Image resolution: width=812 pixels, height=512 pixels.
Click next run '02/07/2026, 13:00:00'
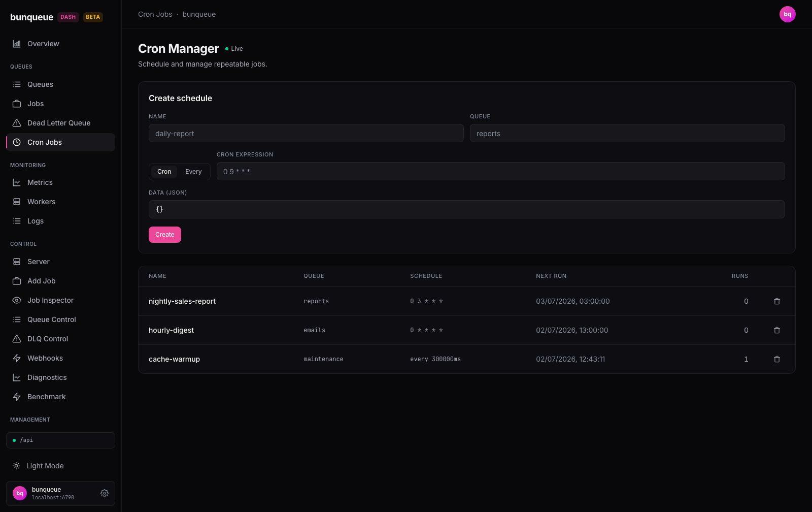pyautogui.click(x=572, y=330)
